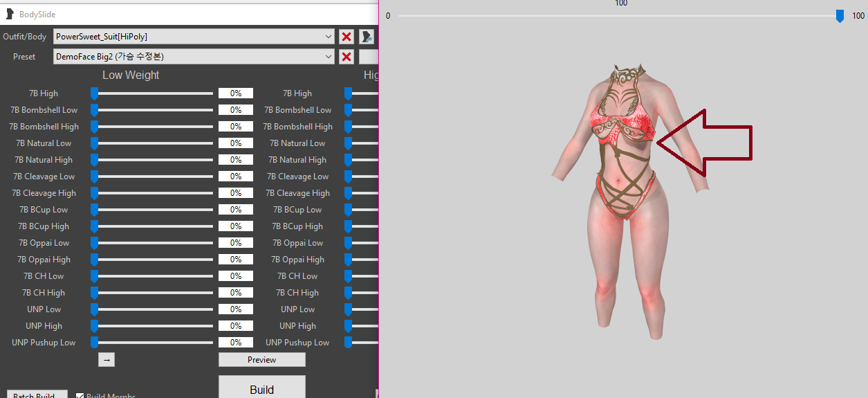Click the Low Weight UNP High slider
Image resolution: width=868 pixels, height=398 pixels.
point(153,326)
